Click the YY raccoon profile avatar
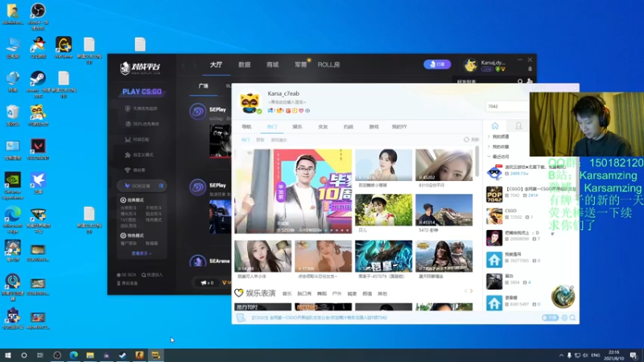The height and width of the screenshot is (362, 644). tap(250, 102)
